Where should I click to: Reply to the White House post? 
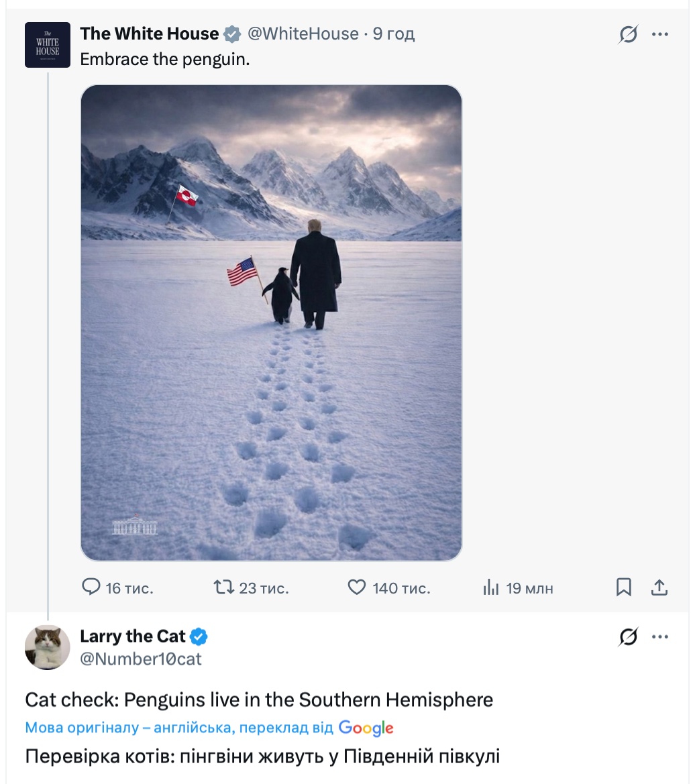(x=91, y=588)
